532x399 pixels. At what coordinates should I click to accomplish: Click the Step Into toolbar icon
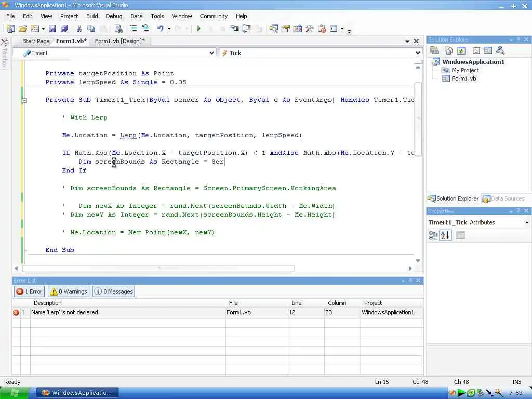234,29
